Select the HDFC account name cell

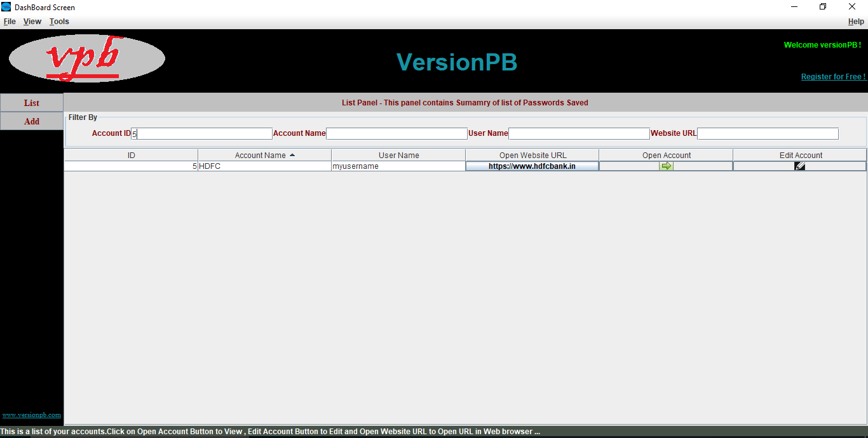pos(264,166)
